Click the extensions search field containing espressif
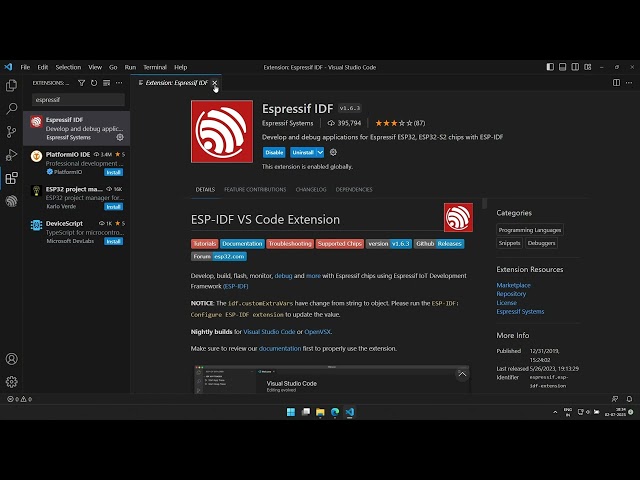640x480 pixels. coord(78,100)
